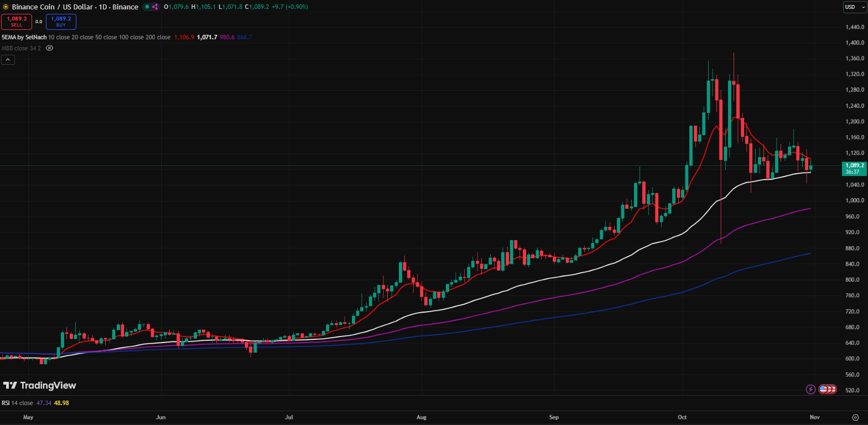
Task: Click the 1,200.0 level on the price scale
Action: point(854,122)
